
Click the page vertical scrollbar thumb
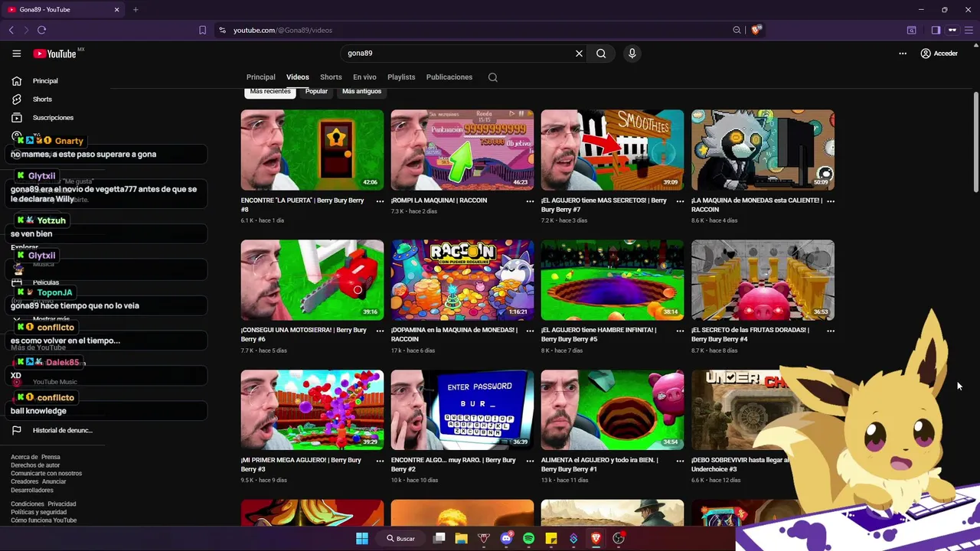(976, 142)
